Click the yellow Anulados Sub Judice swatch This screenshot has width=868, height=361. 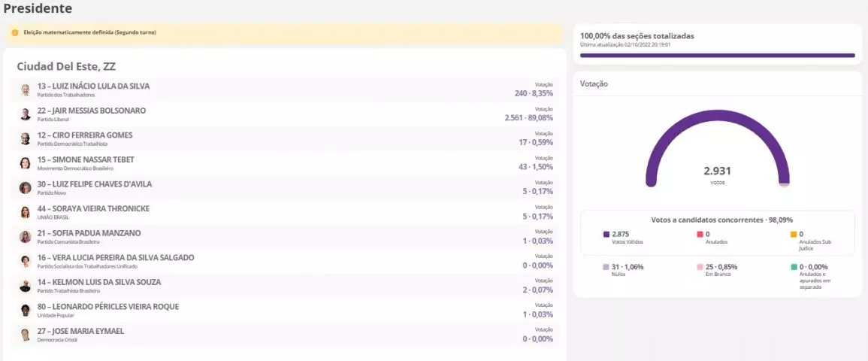[793, 235]
